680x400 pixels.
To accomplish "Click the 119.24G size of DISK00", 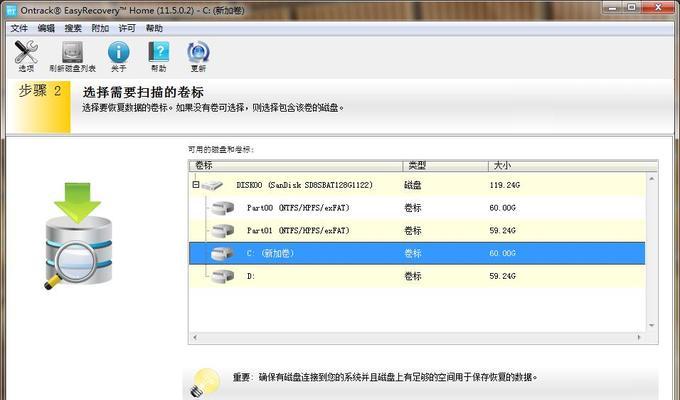I will [505, 185].
